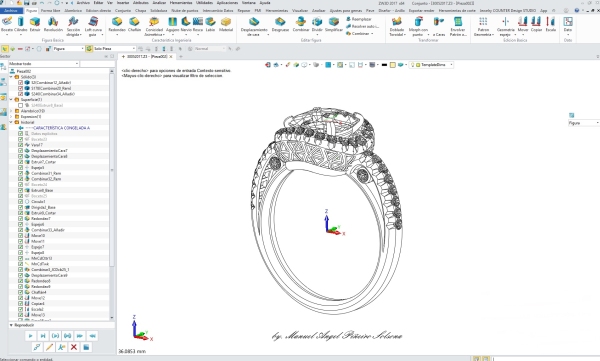The width and height of the screenshot is (600, 361).
Task: Switch to the Forma libre ribbon tab
Action: [50, 11]
